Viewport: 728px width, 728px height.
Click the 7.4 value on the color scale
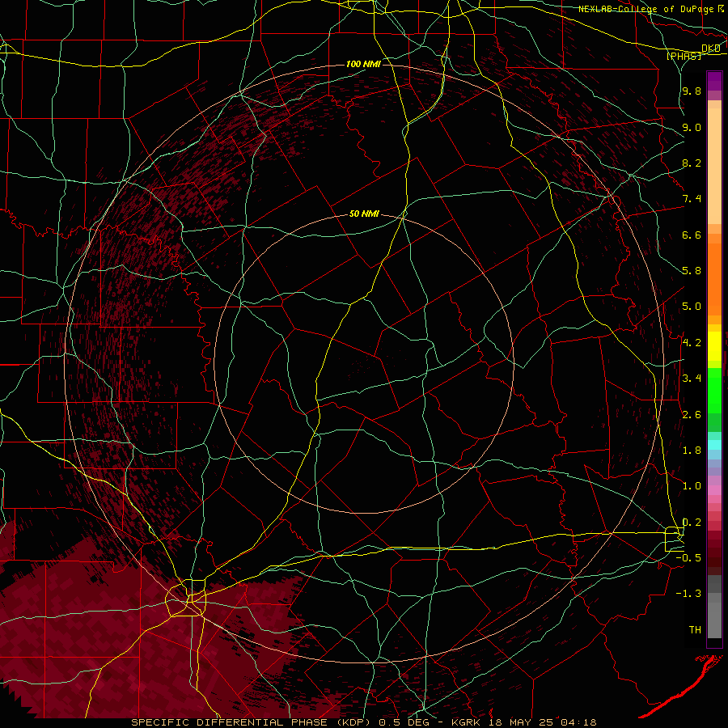(692, 199)
